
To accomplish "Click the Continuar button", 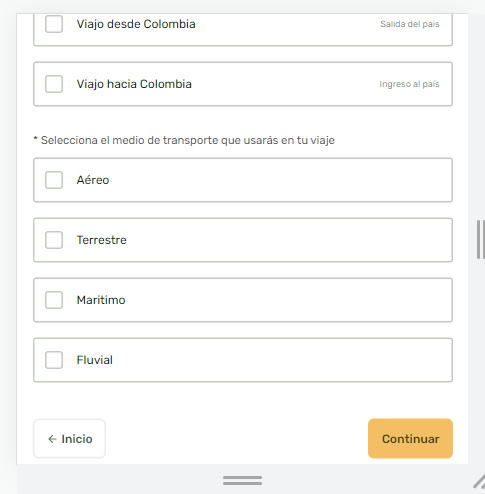I will 410,439.
